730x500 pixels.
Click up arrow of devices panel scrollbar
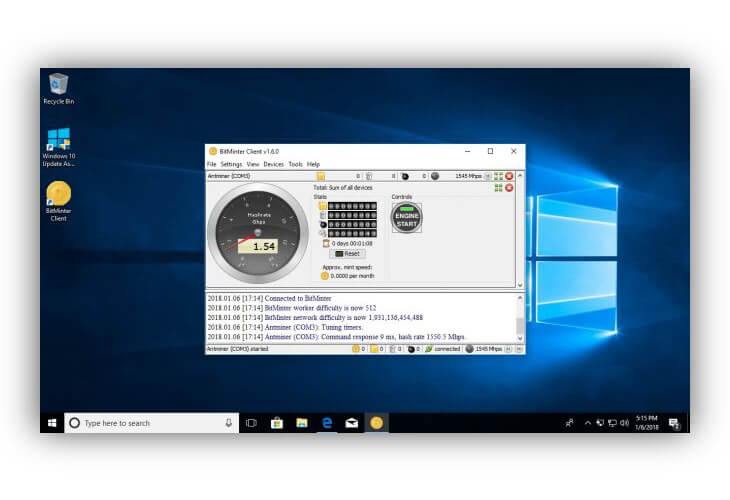[x=520, y=176]
